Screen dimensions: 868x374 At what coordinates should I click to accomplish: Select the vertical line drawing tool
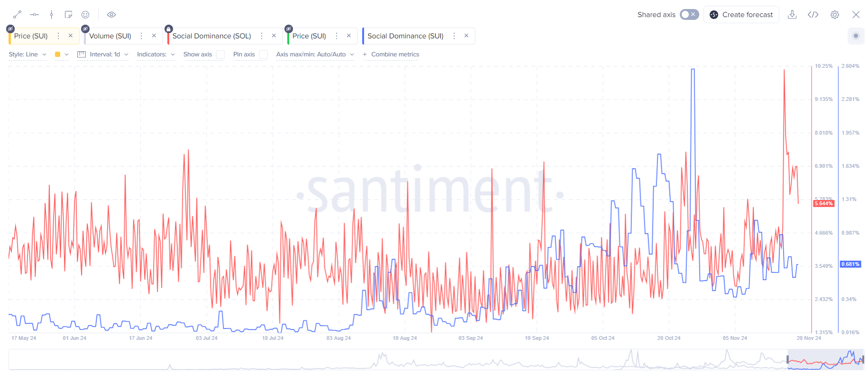(x=51, y=15)
